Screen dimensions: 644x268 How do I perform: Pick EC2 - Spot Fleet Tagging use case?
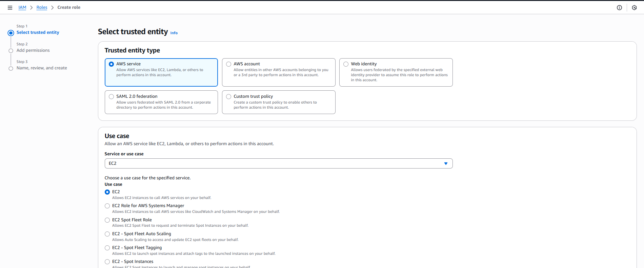[107, 248]
